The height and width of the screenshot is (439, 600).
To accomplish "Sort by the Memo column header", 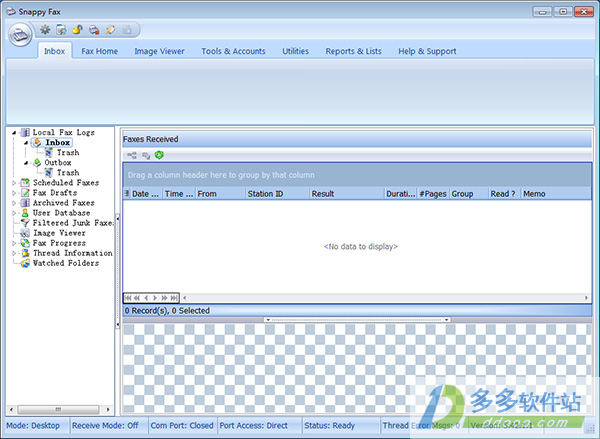I will point(556,194).
